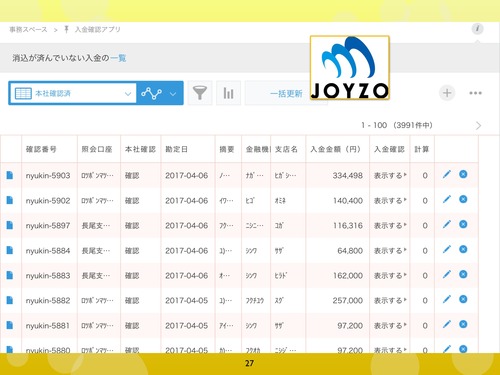Delete the nyukin-5902 record
The image size is (500, 375).
(x=463, y=199)
